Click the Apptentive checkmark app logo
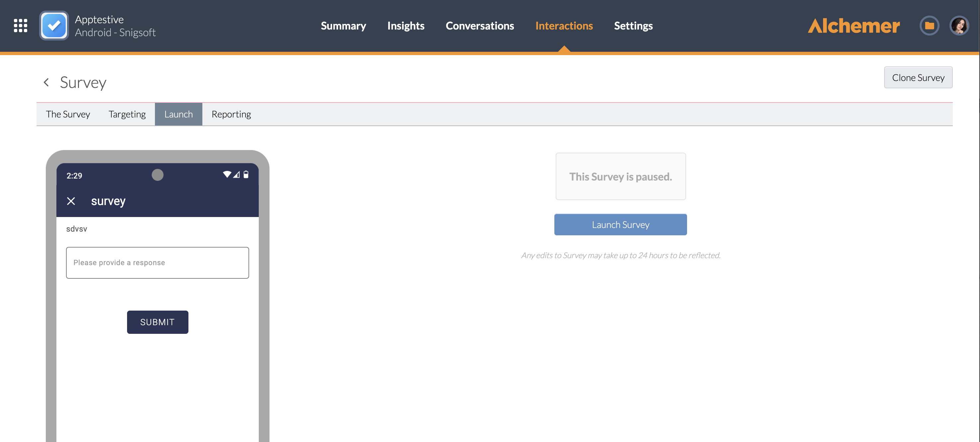The height and width of the screenshot is (442, 980). point(54,26)
